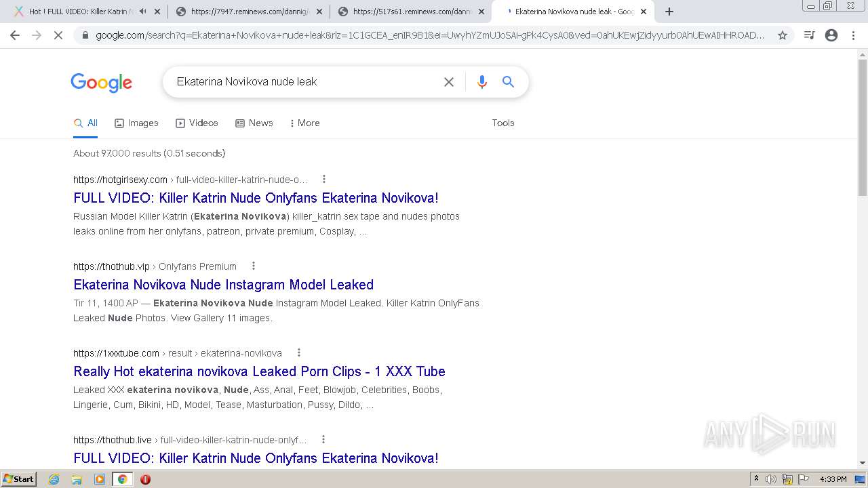The image size is (868, 488).
Task: Open options menu for 1xxxtube.com result
Action: 299,353
